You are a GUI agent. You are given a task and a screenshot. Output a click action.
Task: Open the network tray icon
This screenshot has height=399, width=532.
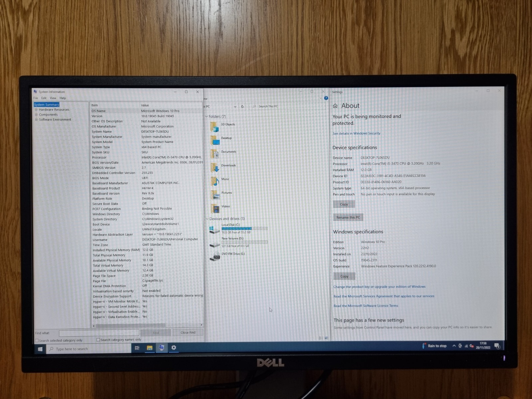click(466, 346)
